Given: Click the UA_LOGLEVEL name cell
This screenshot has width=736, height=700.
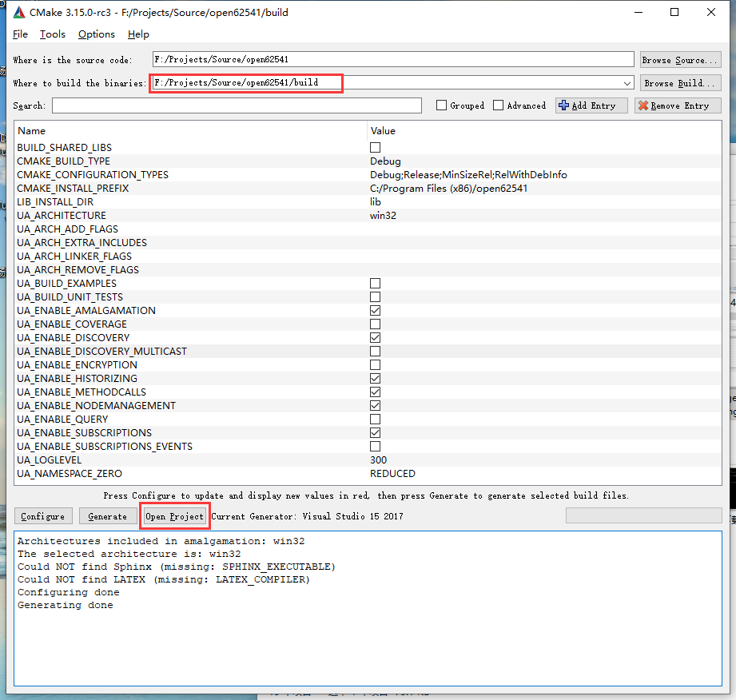Looking at the screenshot, I should [x=50, y=460].
